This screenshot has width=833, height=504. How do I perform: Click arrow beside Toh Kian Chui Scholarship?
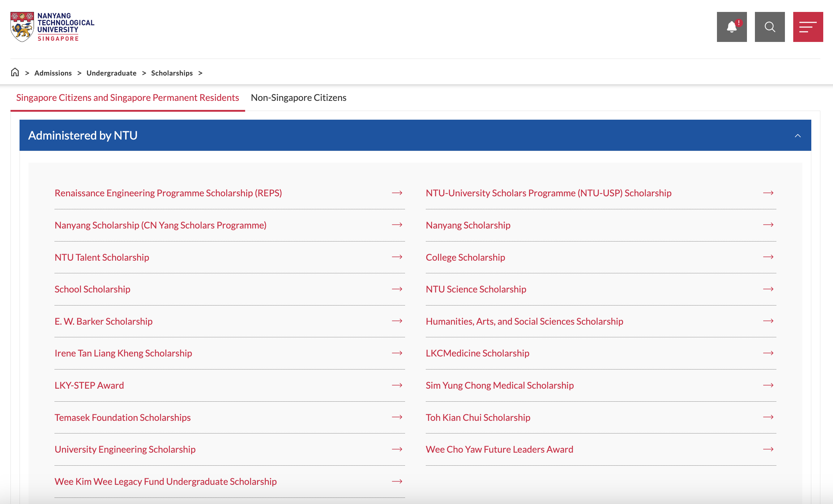(x=768, y=417)
